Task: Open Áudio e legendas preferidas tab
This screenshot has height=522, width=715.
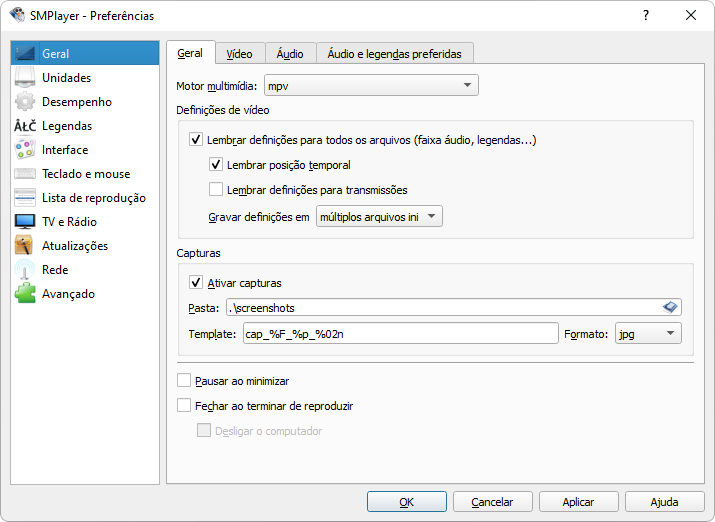Action: (394, 54)
